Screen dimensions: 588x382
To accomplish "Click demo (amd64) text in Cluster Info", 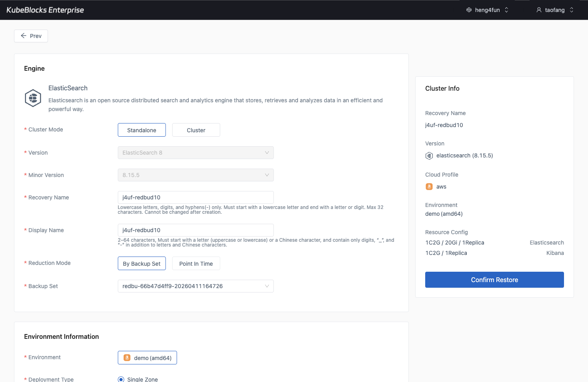I will click(444, 214).
